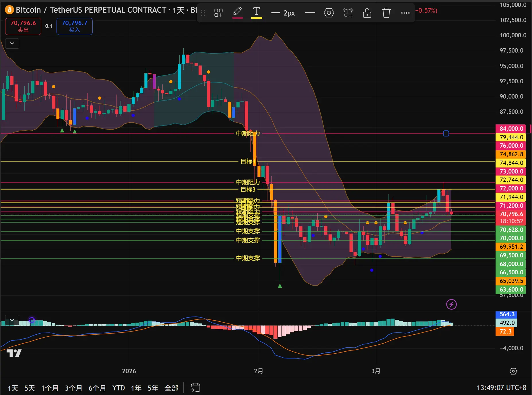This screenshot has height=395, width=532.
Task: Open drawing templates from the floating toolbar
Action: click(x=218, y=13)
